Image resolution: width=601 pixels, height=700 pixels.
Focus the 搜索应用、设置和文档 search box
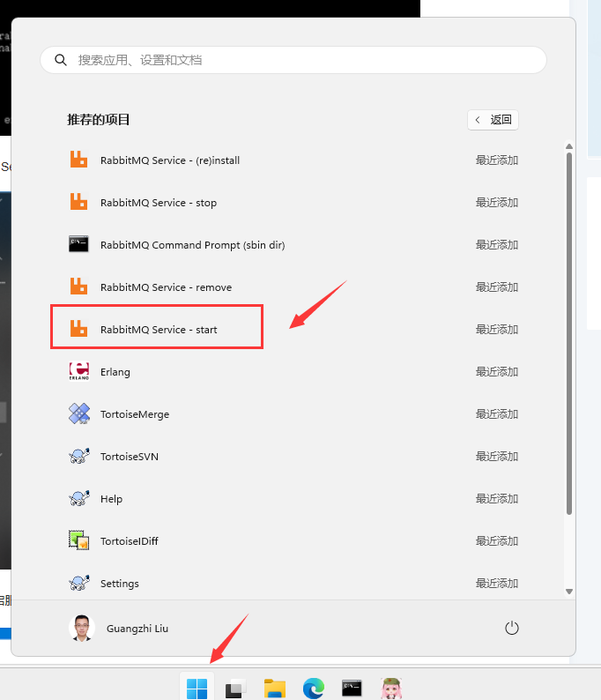coord(293,60)
